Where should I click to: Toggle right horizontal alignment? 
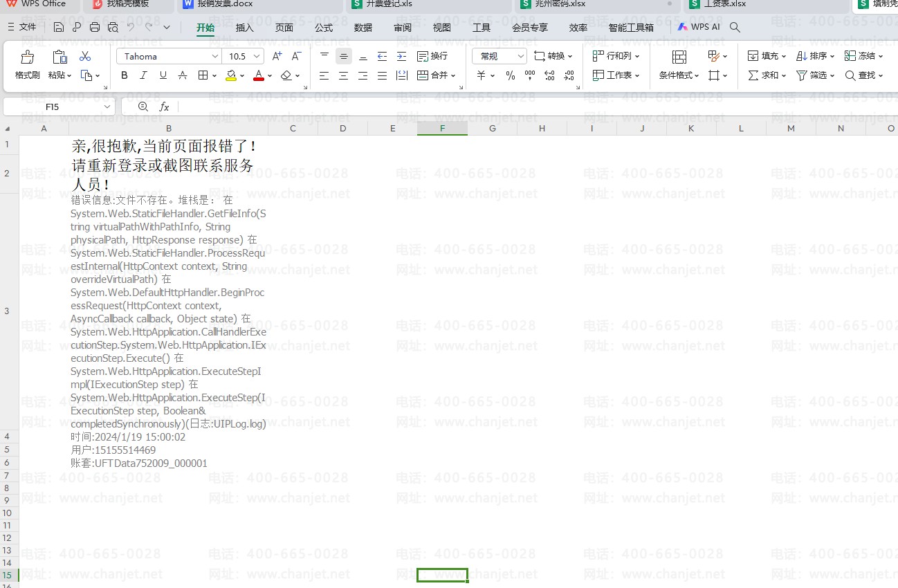363,75
